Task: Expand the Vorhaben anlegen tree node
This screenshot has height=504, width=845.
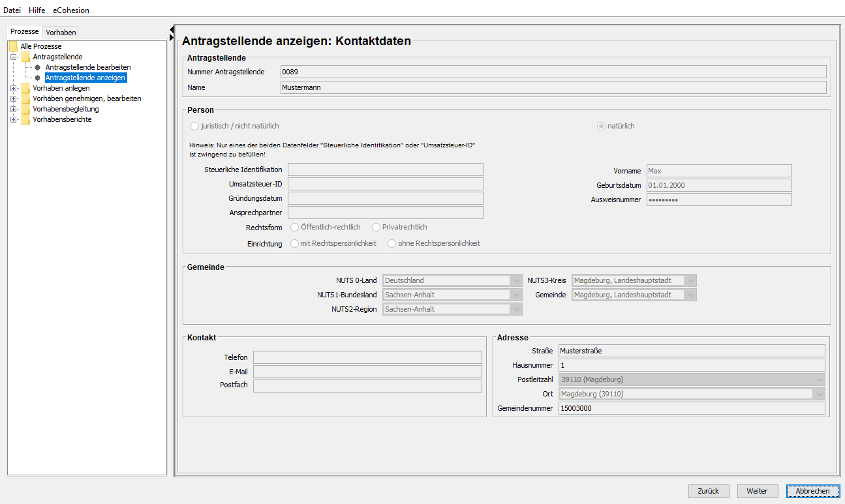Action: [13, 88]
